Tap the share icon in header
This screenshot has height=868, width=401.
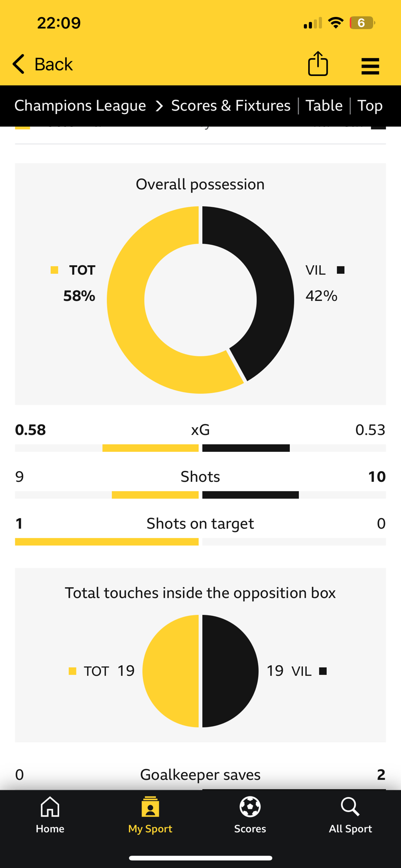pyautogui.click(x=318, y=64)
